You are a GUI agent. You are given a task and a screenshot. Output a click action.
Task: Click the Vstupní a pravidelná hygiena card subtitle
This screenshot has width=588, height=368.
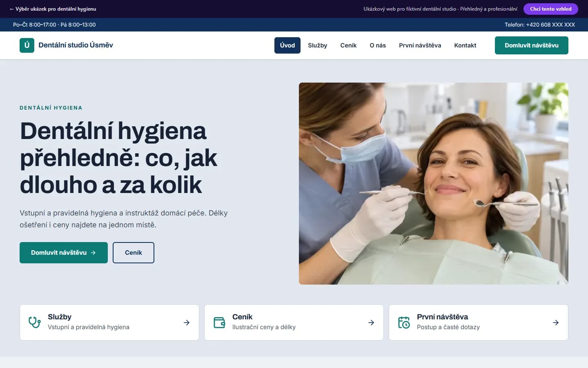89,327
